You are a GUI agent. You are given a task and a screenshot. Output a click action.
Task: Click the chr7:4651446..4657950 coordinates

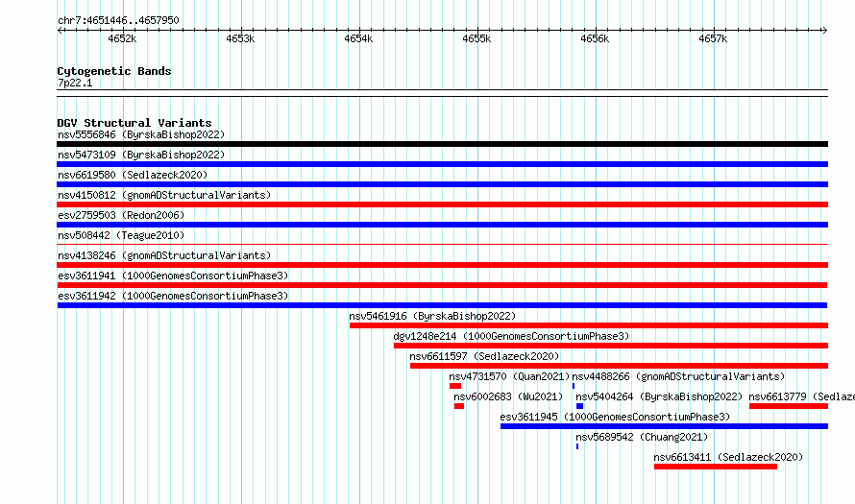click(118, 20)
